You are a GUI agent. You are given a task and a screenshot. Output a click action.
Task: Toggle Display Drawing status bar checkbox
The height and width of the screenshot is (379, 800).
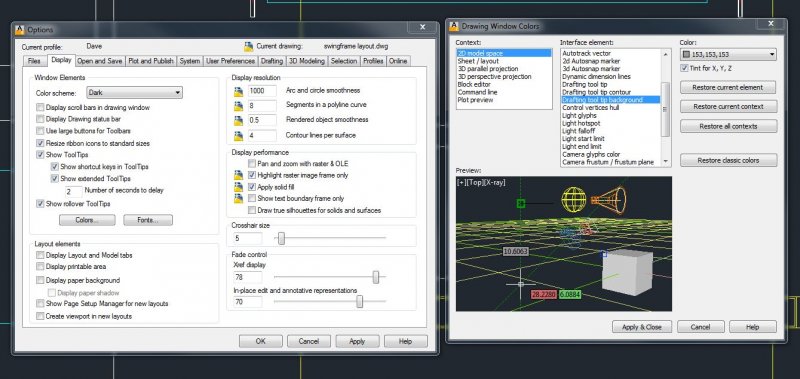coord(40,119)
